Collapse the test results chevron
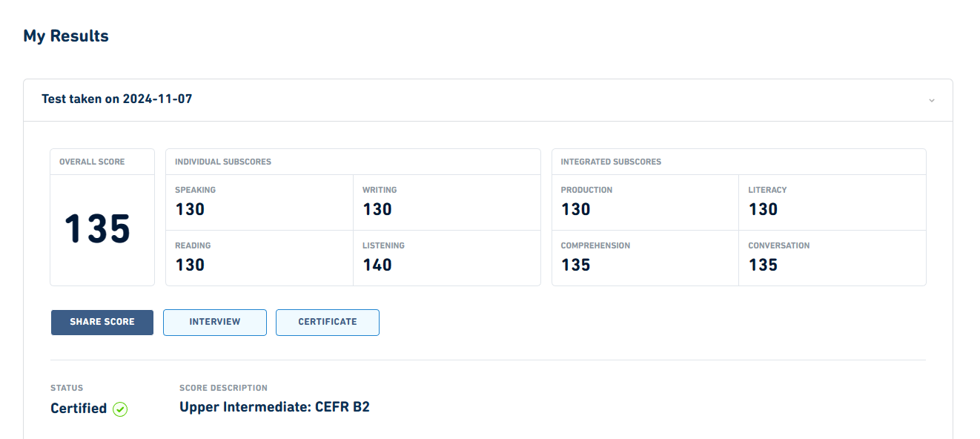Viewport: 980px width, 439px height. (x=931, y=100)
